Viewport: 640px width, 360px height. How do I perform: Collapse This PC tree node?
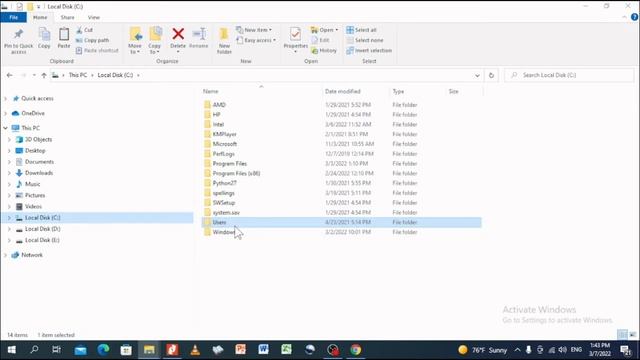5,128
